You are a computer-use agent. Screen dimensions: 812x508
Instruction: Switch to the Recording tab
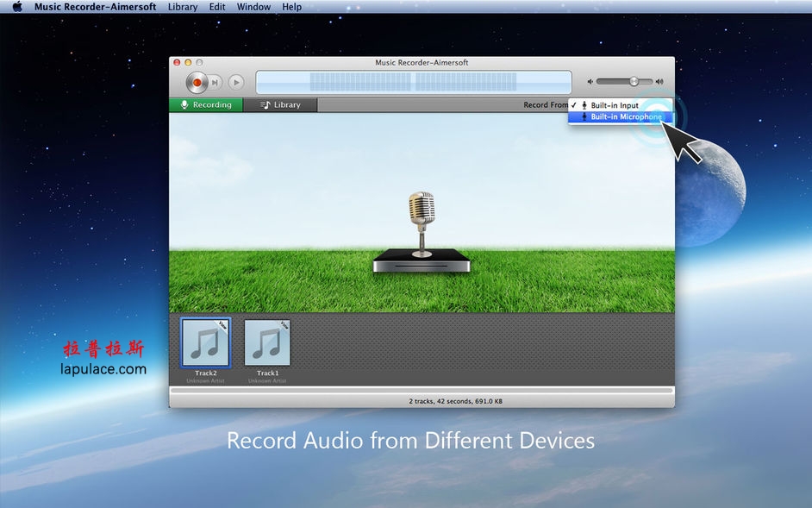point(205,105)
